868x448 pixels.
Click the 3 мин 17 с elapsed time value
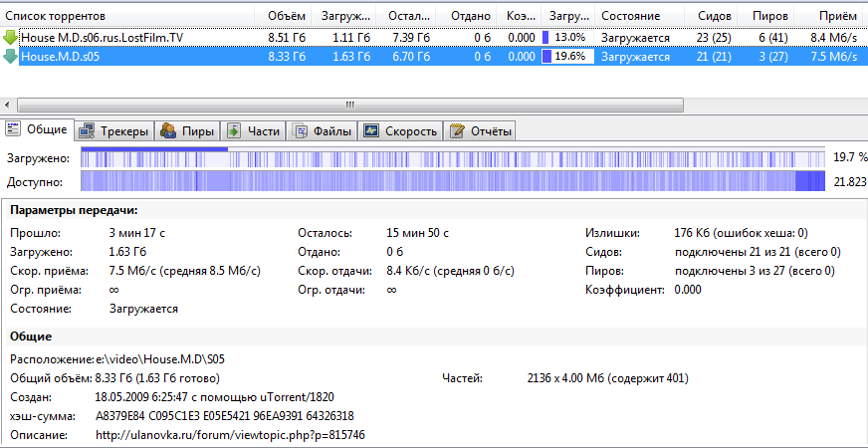tap(136, 233)
